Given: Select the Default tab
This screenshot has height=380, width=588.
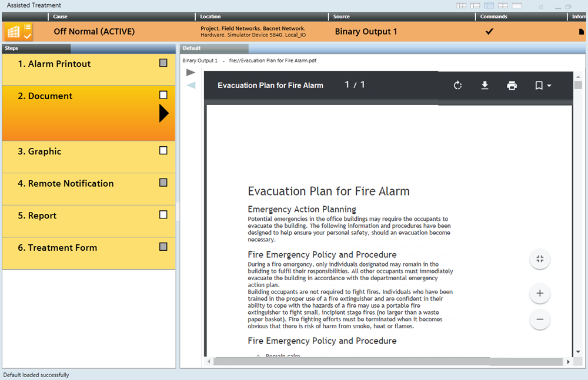Looking at the screenshot, I should click(x=214, y=49).
